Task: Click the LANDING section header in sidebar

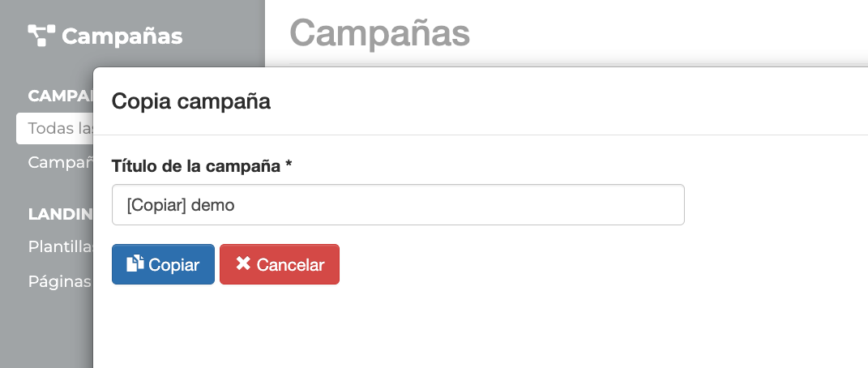Action: tap(60, 214)
